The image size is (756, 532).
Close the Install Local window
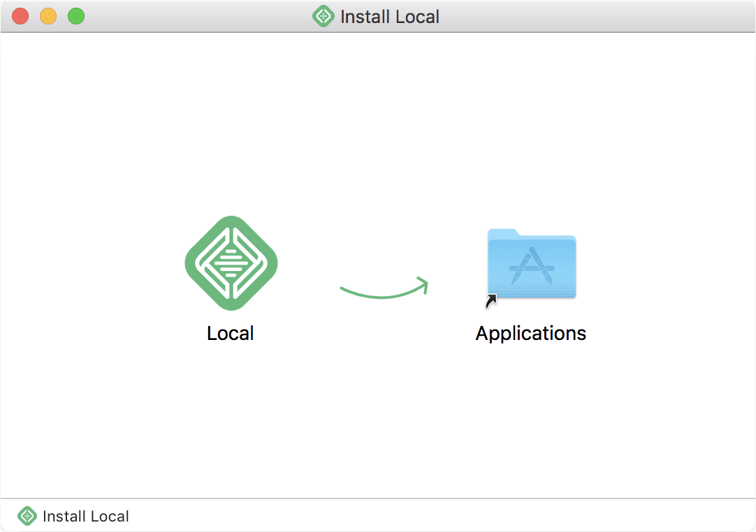(x=20, y=16)
